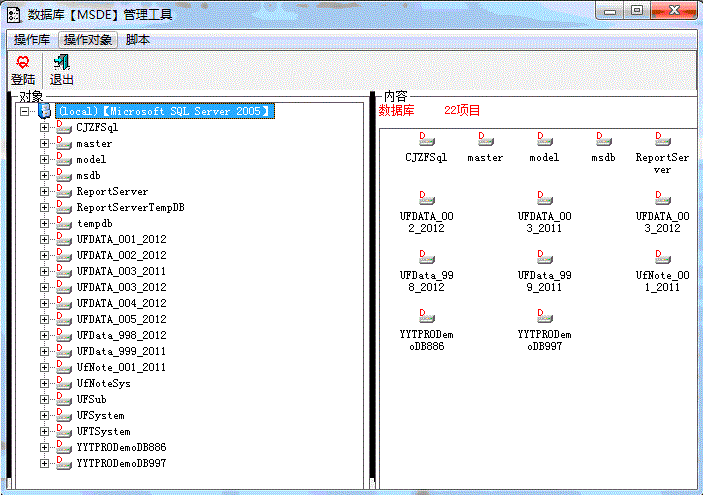Select CJZFSql icon in the content pane

tap(426, 139)
